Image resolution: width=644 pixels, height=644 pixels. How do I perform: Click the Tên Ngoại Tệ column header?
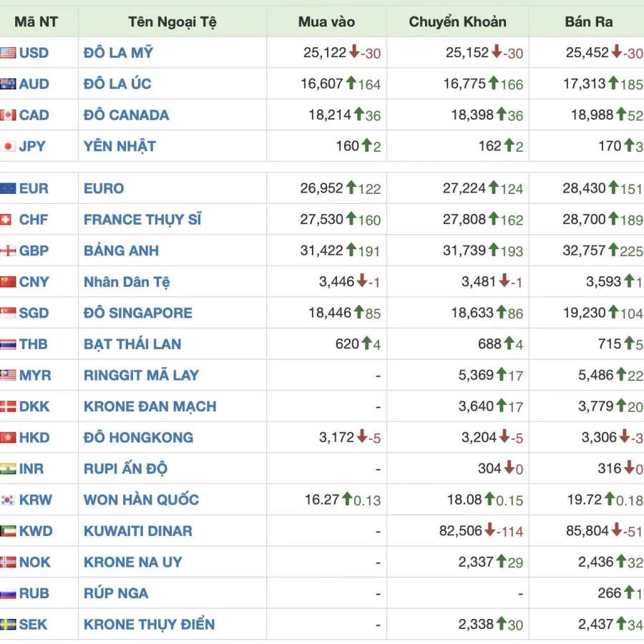tap(172, 21)
